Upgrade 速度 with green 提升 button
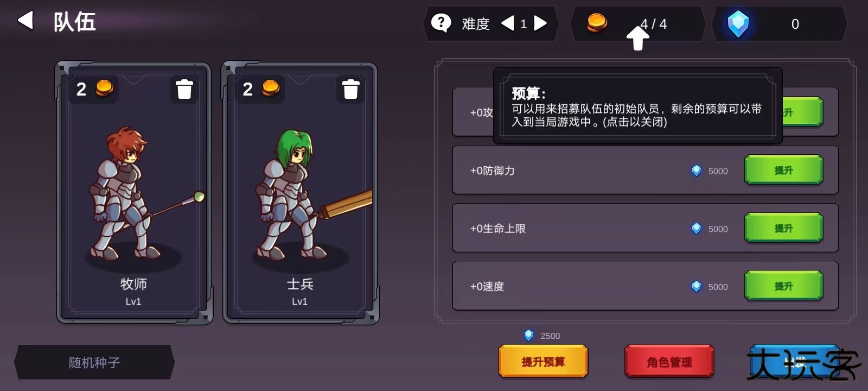The width and height of the screenshot is (868, 391). pyautogui.click(x=783, y=286)
